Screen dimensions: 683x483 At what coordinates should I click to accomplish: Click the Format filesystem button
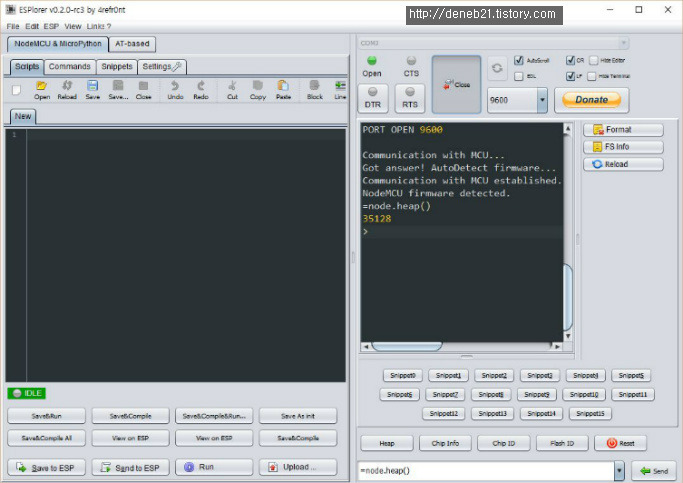click(623, 130)
